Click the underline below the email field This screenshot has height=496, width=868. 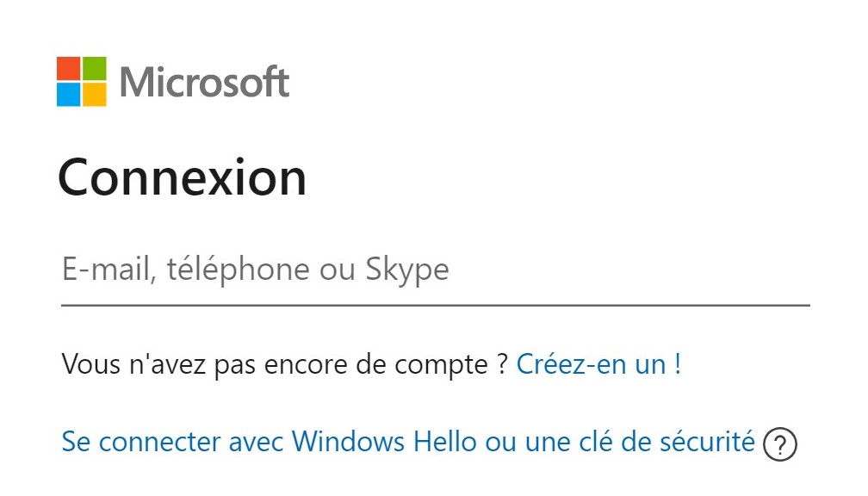point(431,302)
